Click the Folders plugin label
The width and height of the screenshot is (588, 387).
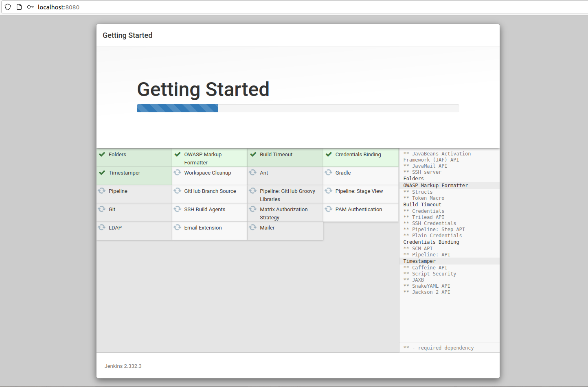(117, 155)
